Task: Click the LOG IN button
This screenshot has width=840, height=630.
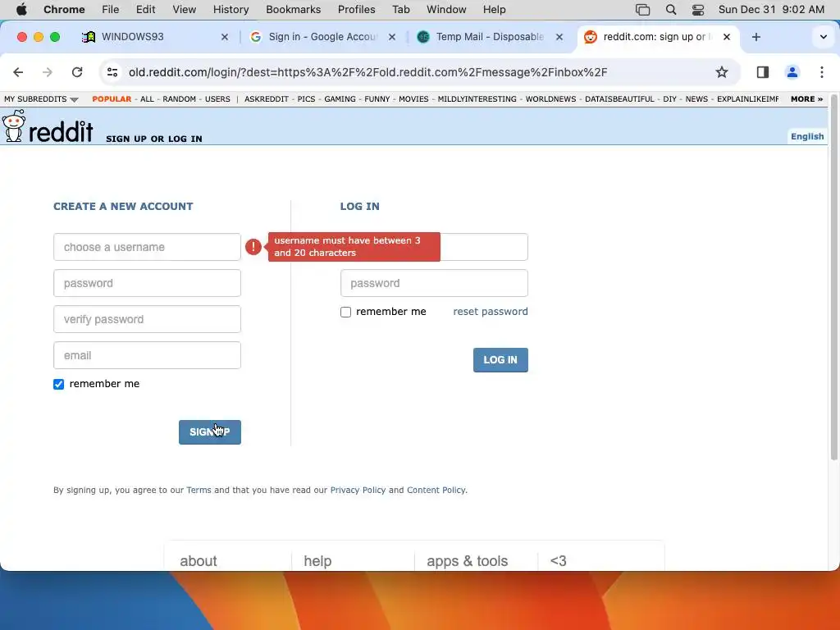Action: click(x=500, y=360)
